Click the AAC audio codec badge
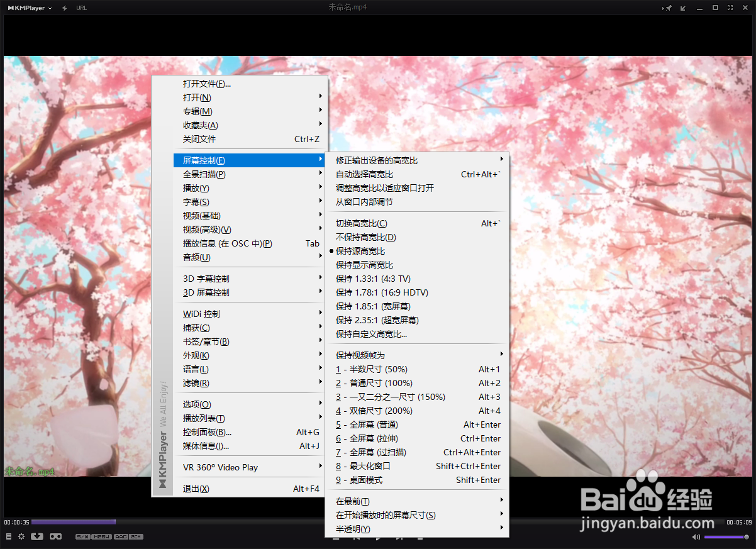756x549 pixels. coord(121,536)
